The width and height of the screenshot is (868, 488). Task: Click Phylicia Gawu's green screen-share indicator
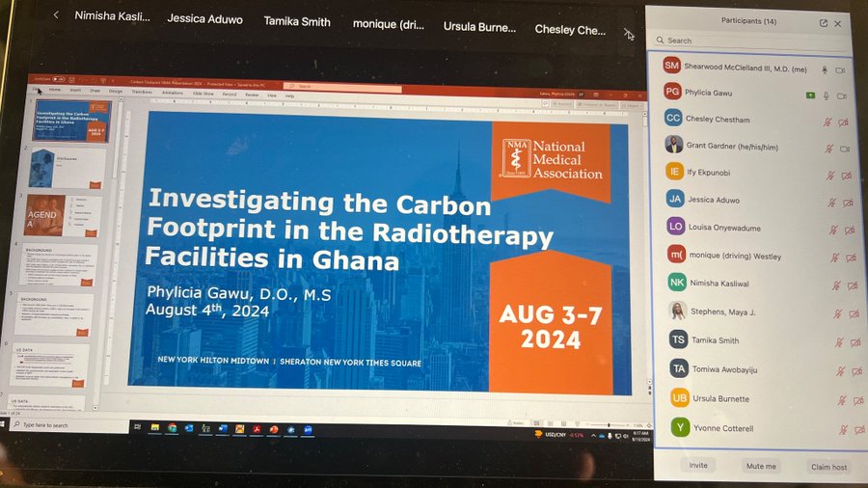(810, 95)
